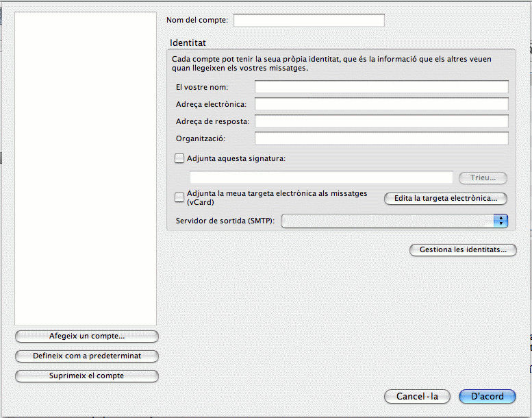Open Edita la targeta electrònica... dialog
The width and height of the screenshot is (532, 418).
tap(446, 198)
